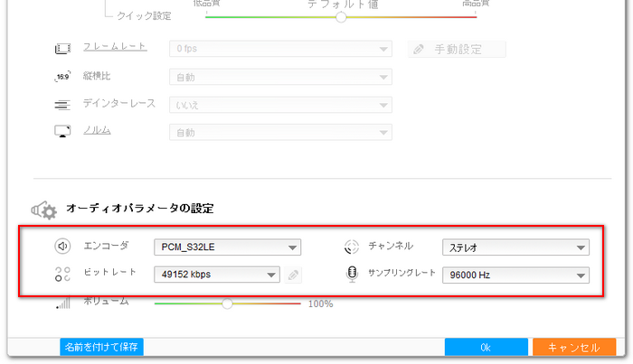Open the frame rate 0 fps dropdown
633x364 pixels.
click(x=280, y=49)
